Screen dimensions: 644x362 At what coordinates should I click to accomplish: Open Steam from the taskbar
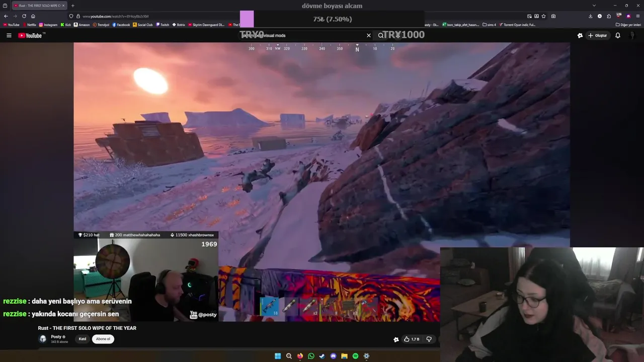[x=322, y=356]
